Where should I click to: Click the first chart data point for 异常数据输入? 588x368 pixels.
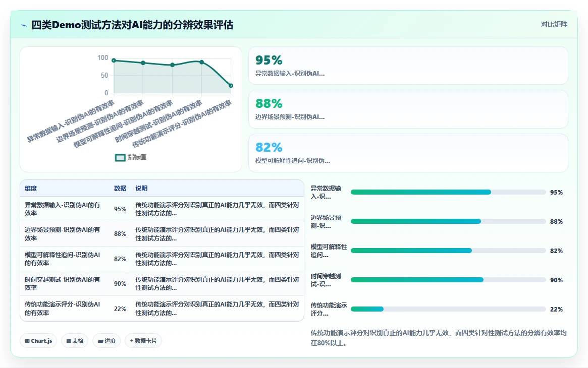114,60
